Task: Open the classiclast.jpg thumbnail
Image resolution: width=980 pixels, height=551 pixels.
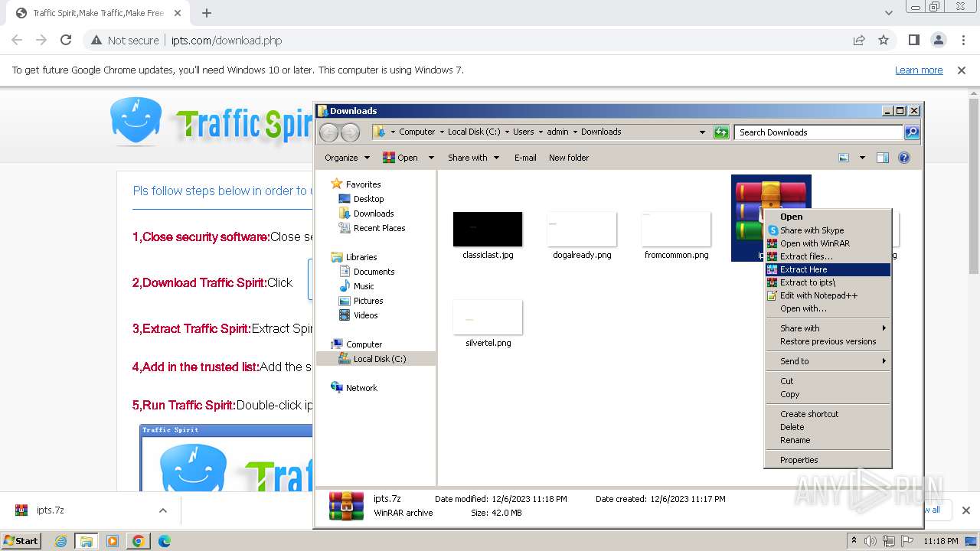Action: tap(488, 230)
